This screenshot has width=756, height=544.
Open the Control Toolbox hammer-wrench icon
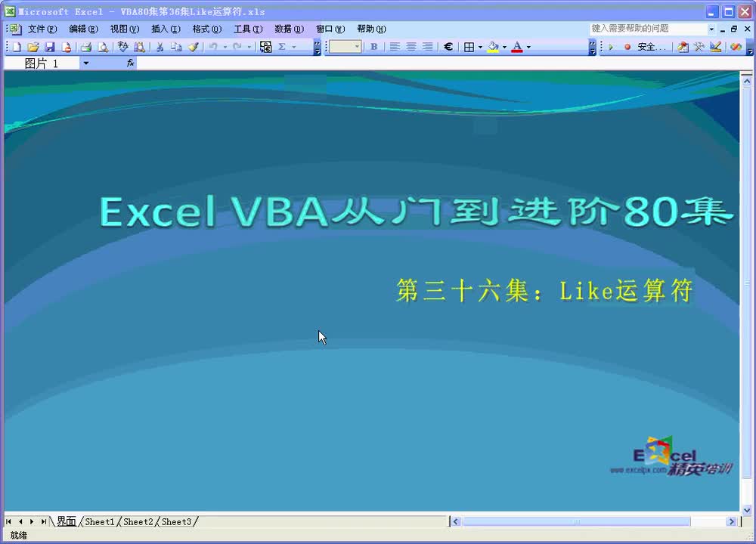pyautogui.click(x=699, y=47)
